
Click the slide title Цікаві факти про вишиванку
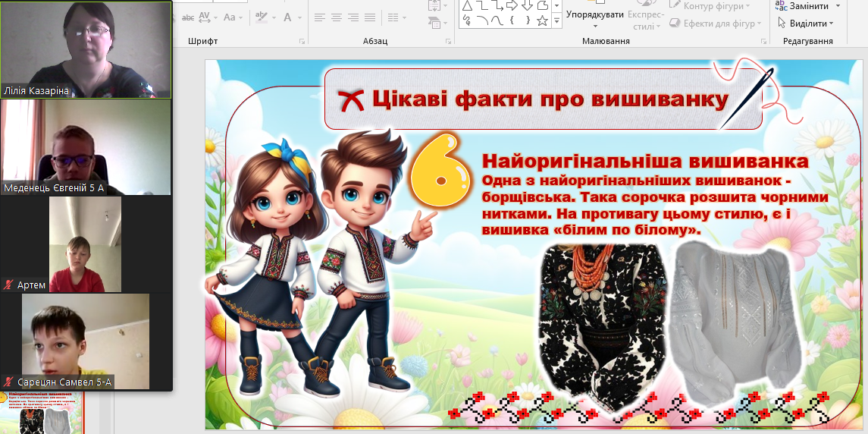550,99
